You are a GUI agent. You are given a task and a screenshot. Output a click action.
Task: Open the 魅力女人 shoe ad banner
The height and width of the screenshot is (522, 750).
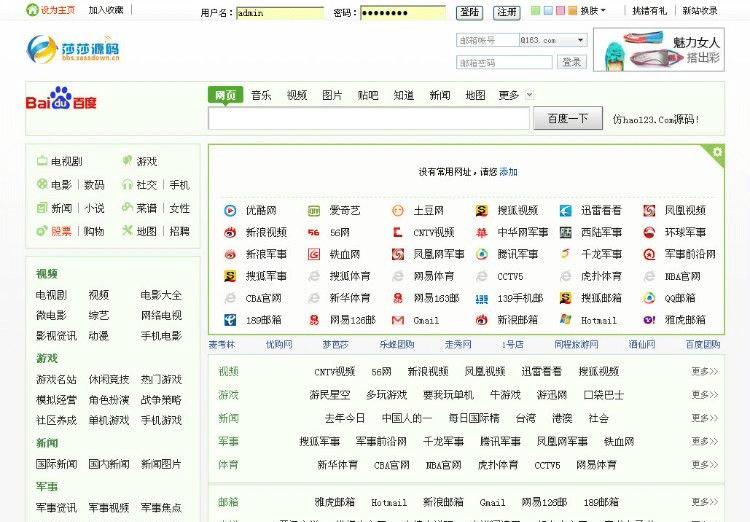[659, 50]
